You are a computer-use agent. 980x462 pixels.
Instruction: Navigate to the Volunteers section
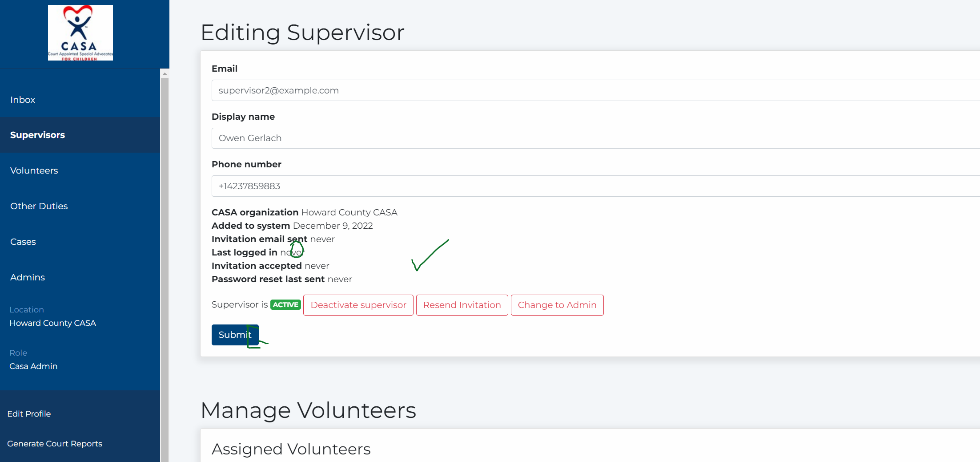point(34,170)
